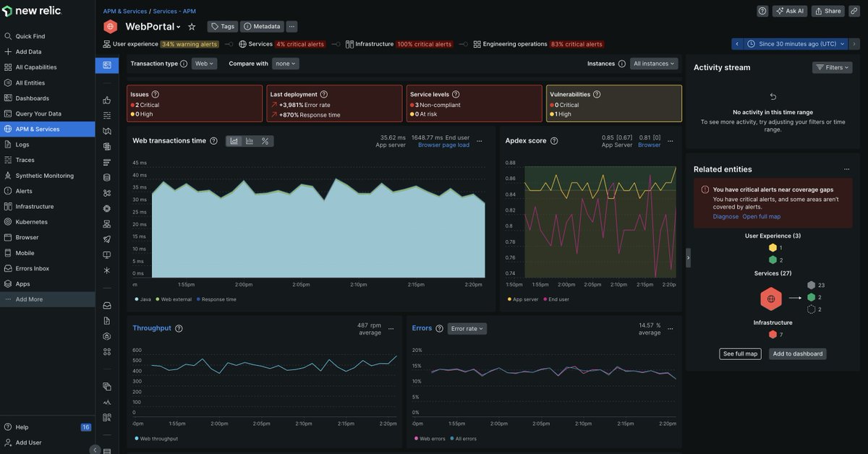Open Web transactions time chart options menu
Image resolution: width=868 pixels, height=454 pixels.
(x=480, y=141)
